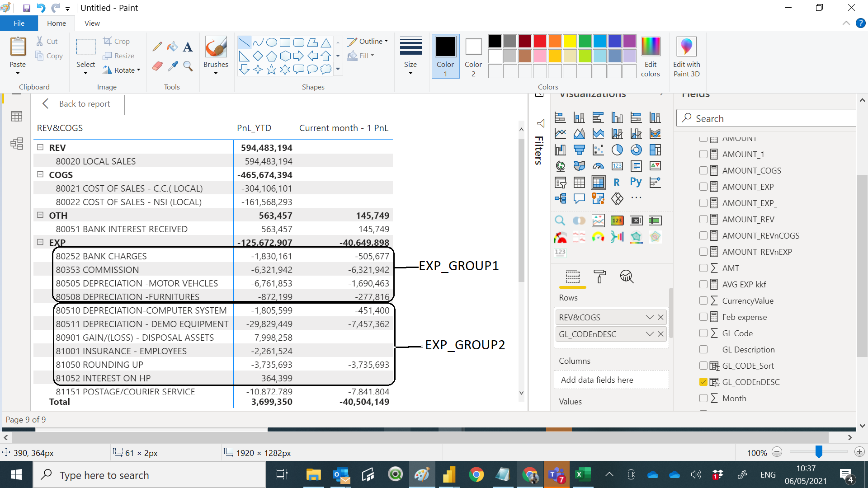The width and height of the screenshot is (868, 488).
Task: Uncheck the GL_CODEnDESC field checkbox
Action: pos(703,382)
